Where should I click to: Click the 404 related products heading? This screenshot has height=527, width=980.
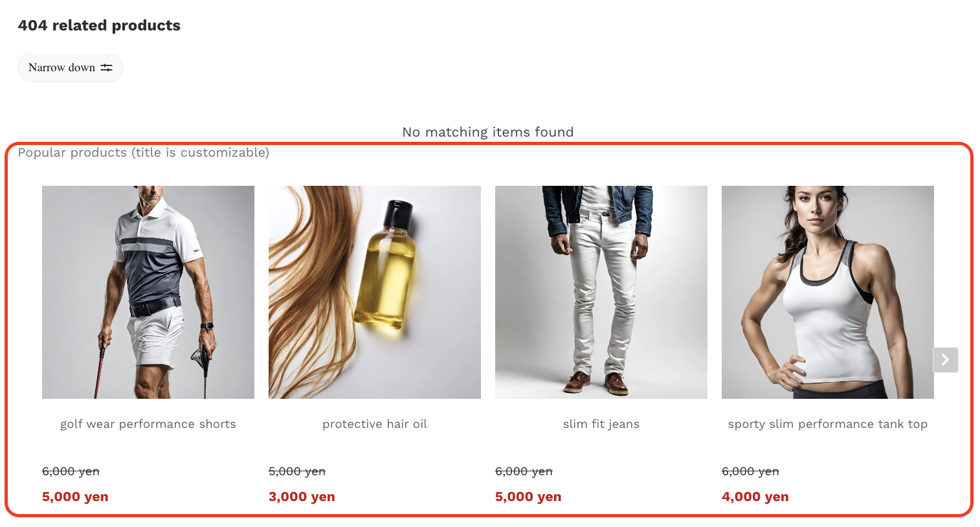[99, 25]
